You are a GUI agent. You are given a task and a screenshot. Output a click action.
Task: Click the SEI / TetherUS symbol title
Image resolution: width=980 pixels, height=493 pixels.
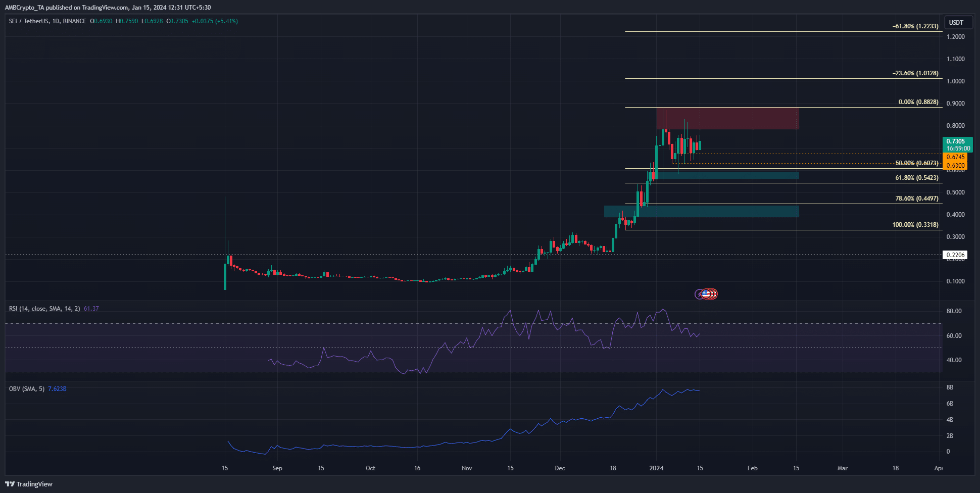(47, 21)
